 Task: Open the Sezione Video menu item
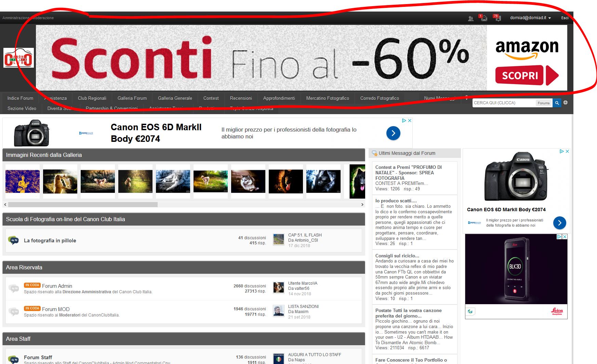coord(22,108)
